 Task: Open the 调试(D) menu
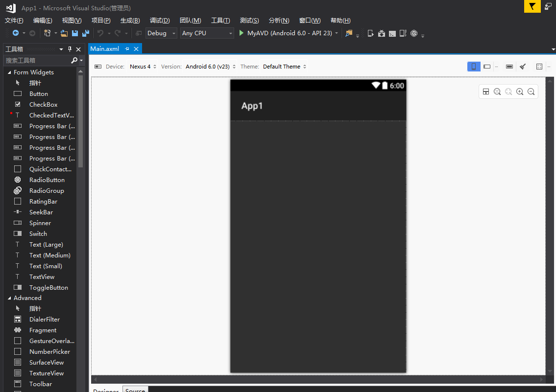[x=160, y=21]
